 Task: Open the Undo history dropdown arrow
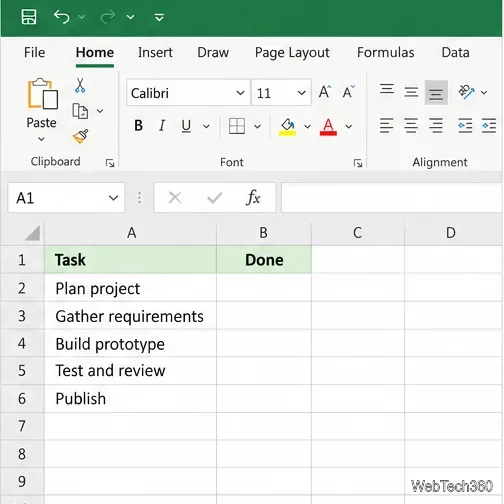click(82, 17)
